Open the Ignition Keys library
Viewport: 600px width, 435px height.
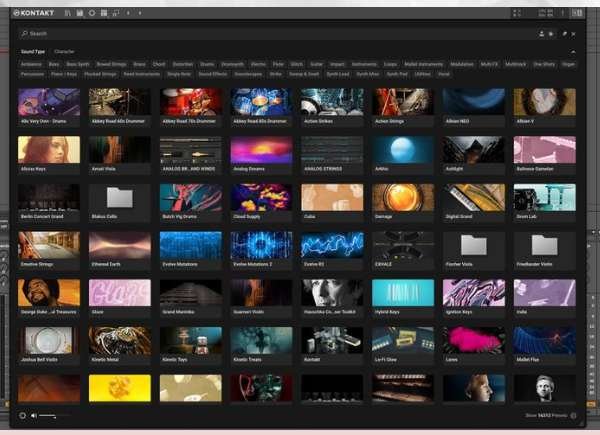(x=474, y=298)
